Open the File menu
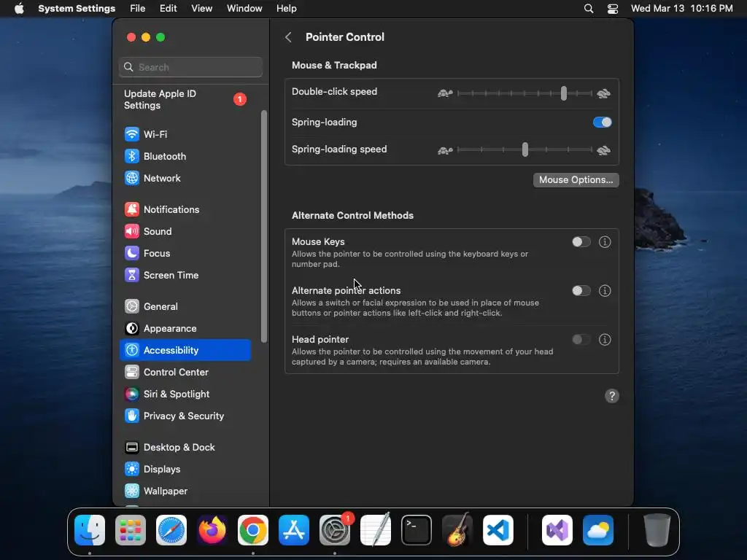 (138, 9)
